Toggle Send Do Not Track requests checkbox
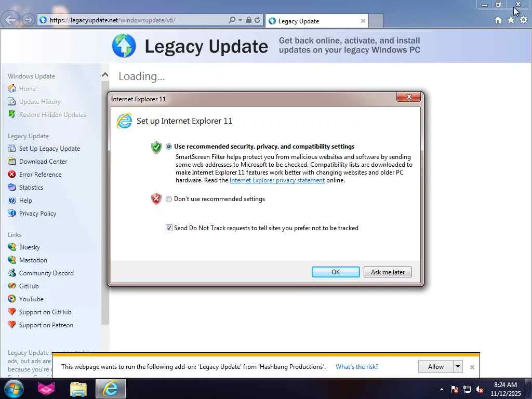The height and width of the screenshot is (399, 532). (x=169, y=228)
